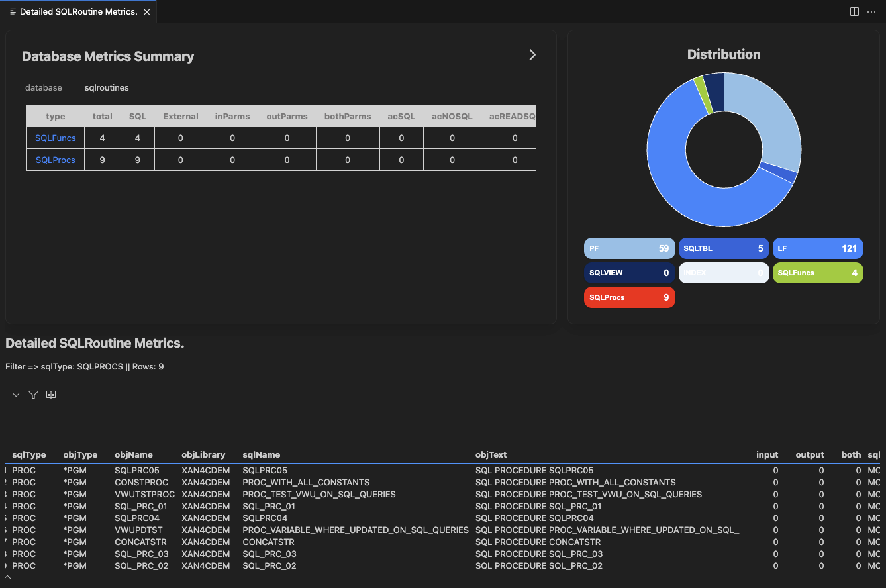The image size is (886, 588).
Task: Click the book-style column view icon
Action: point(51,395)
